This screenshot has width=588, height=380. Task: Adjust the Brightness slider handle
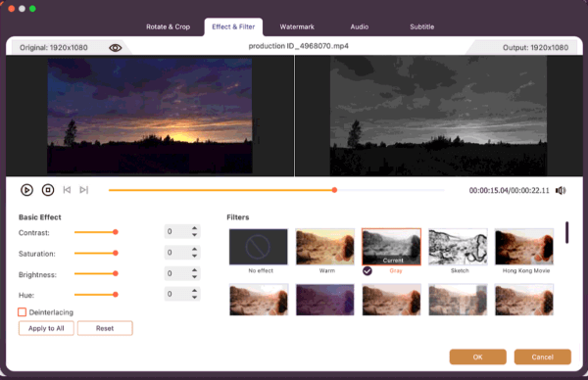coord(116,273)
